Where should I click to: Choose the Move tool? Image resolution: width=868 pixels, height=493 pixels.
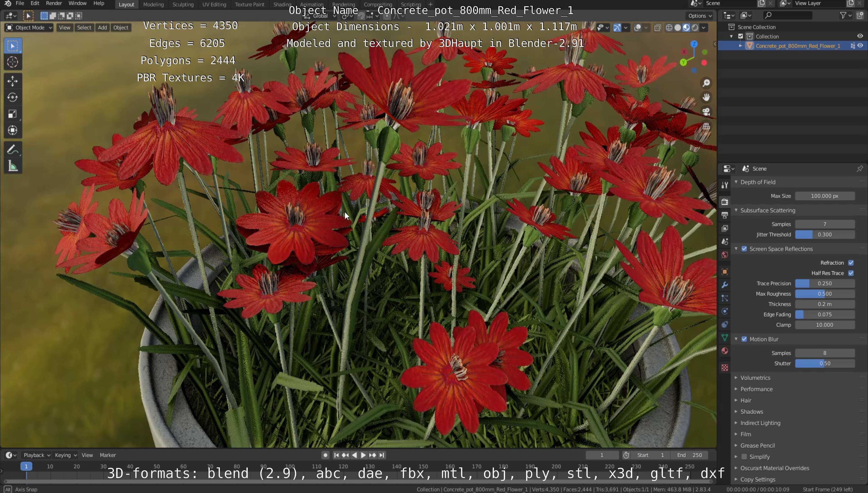pos(12,81)
